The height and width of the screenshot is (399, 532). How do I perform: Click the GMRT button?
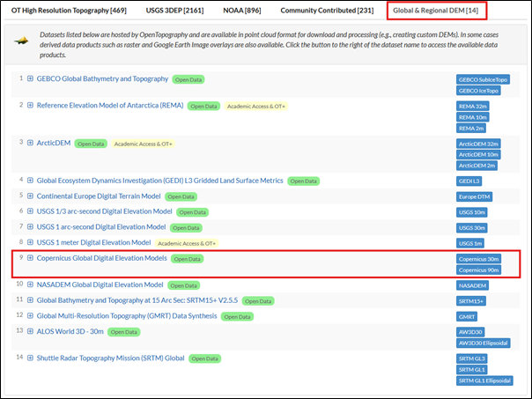point(467,317)
